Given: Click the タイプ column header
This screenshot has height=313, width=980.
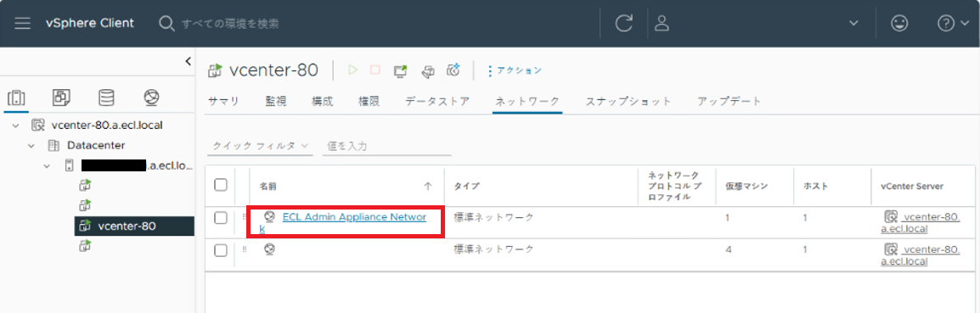Looking at the screenshot, I should tap(466, 186).
